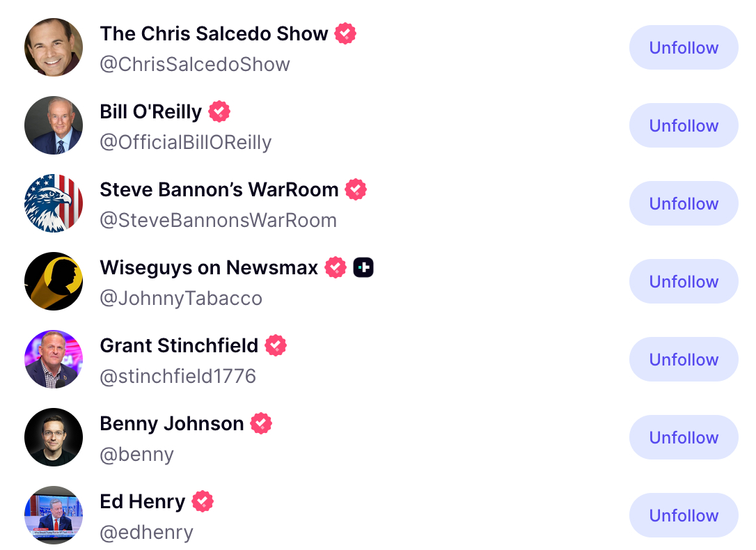Open Wiseguys on Newsmax avatar
Viewport: 756px width, 550px height.
pos(54,281)
